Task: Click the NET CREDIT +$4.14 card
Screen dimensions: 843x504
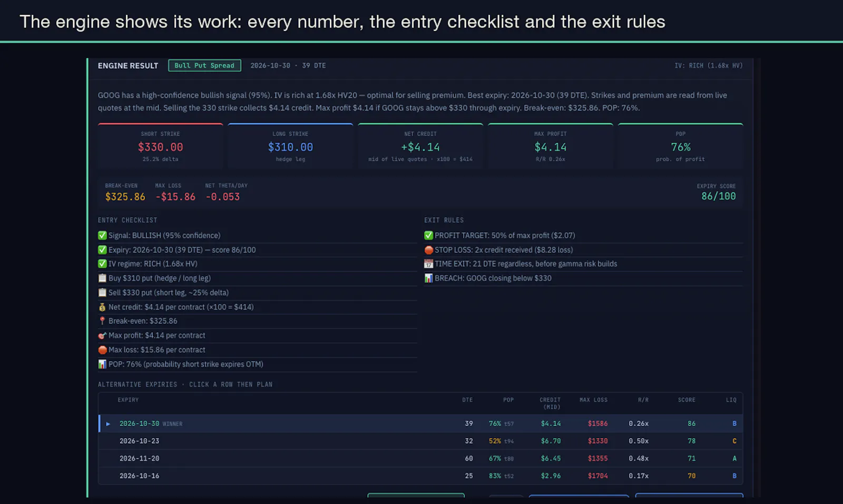Action: [420, 146]
